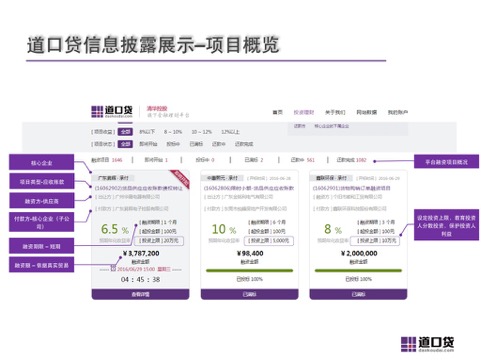481x362 pixels.
Task: Click the countdown timer 04:45:38
Action: pyautogui.click(x=140, y=279)
